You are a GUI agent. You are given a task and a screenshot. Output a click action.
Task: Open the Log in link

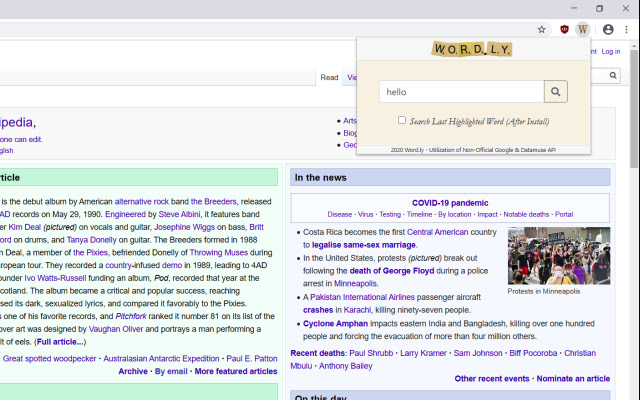pos(610,52)
